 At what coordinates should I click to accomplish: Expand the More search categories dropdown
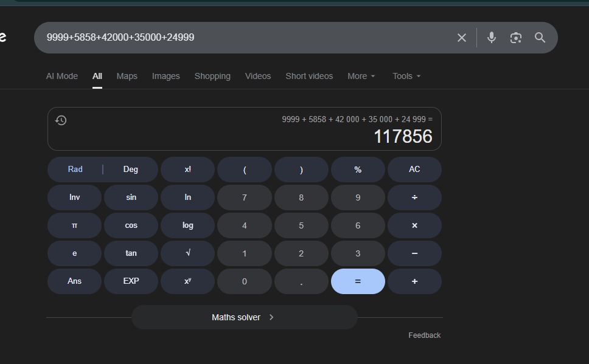[361, 76]
